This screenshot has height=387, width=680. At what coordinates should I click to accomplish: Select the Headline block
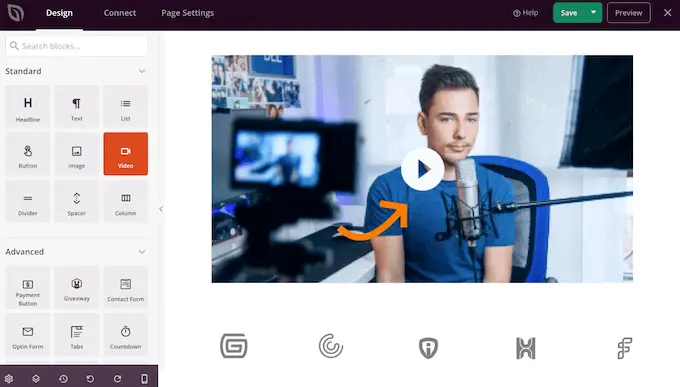click(28, 107)
